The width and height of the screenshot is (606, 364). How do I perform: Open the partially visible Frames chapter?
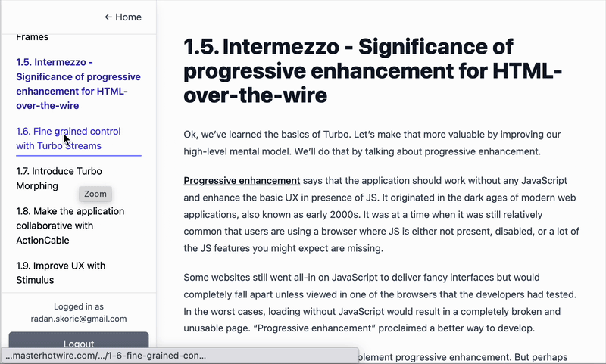click(x=33, y=37)
